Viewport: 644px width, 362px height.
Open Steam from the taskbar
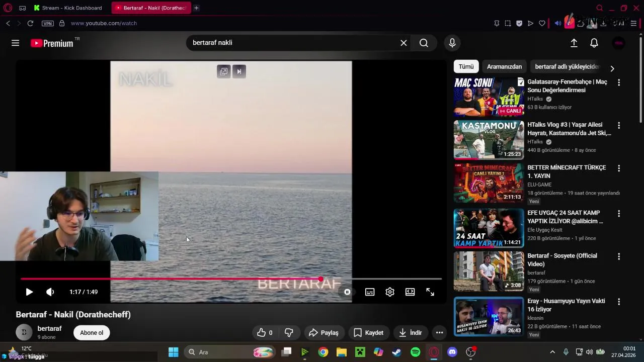tap(396, 352)
